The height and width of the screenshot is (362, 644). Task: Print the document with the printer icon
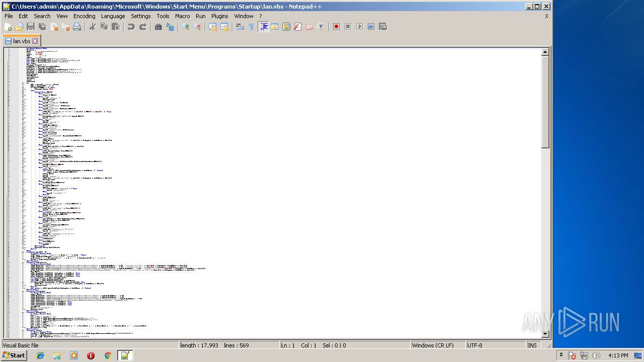(77, 27)
